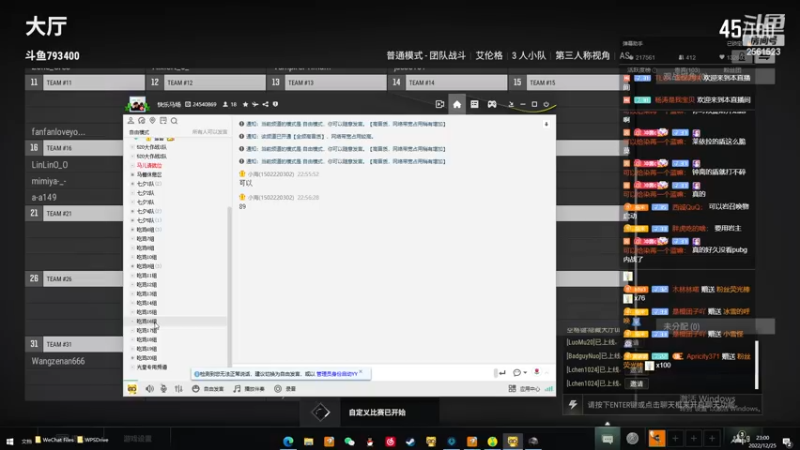Click player LinLin0_0 in lobby

[49, 165]
